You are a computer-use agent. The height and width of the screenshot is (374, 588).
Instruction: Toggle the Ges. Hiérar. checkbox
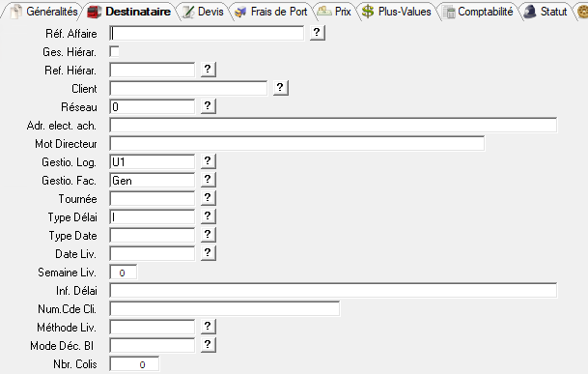[114, 51]
